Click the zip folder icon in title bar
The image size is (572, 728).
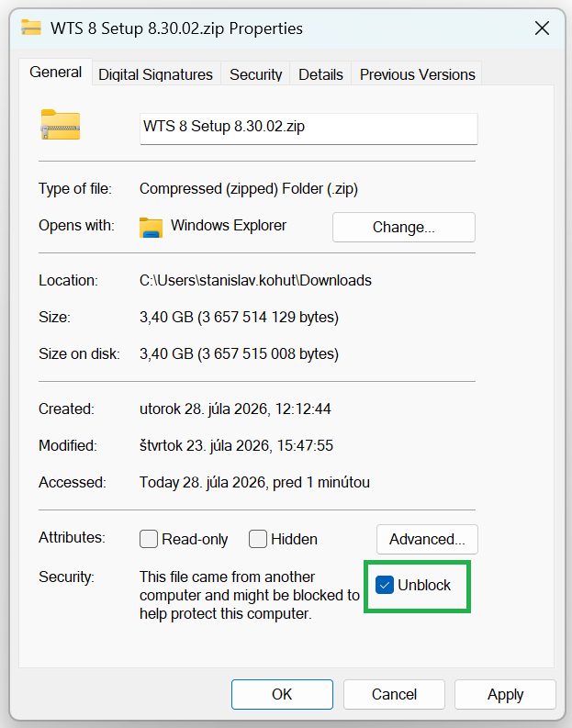click(x=31, y=28)
